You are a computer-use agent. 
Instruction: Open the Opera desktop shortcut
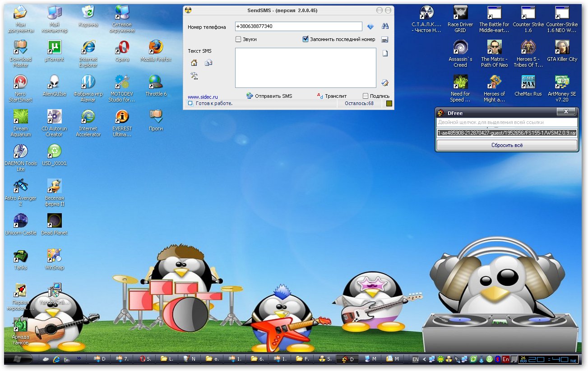pyautogui.click(x=122, y=51)
